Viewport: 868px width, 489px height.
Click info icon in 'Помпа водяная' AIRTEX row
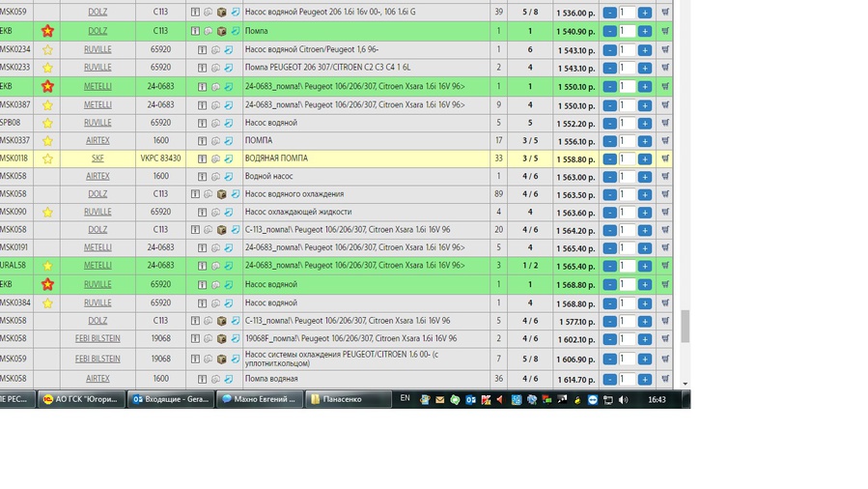pyautogui.click(x=202, y=380)
